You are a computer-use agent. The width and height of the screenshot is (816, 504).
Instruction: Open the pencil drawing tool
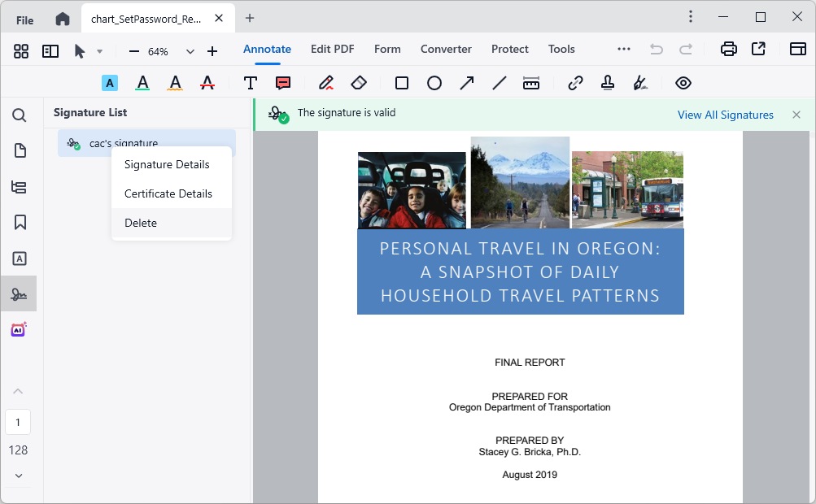[x=325, y=82]
